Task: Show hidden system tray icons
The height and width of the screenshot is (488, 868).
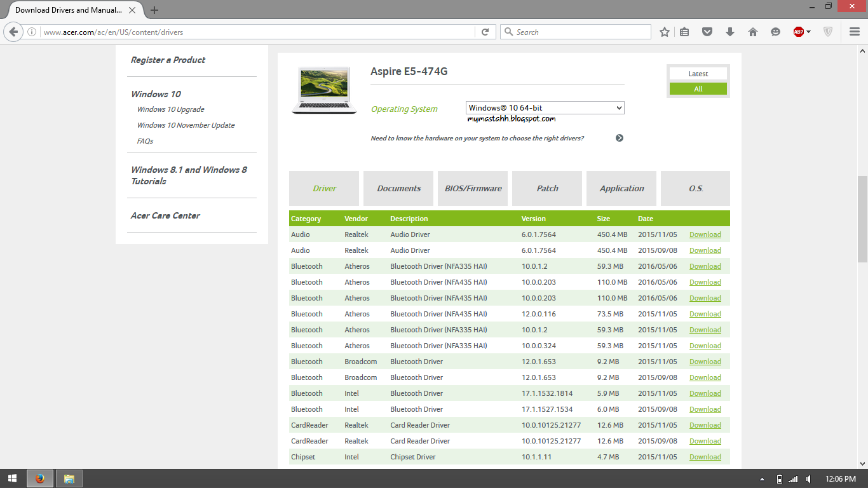Action: coord(763,479)
